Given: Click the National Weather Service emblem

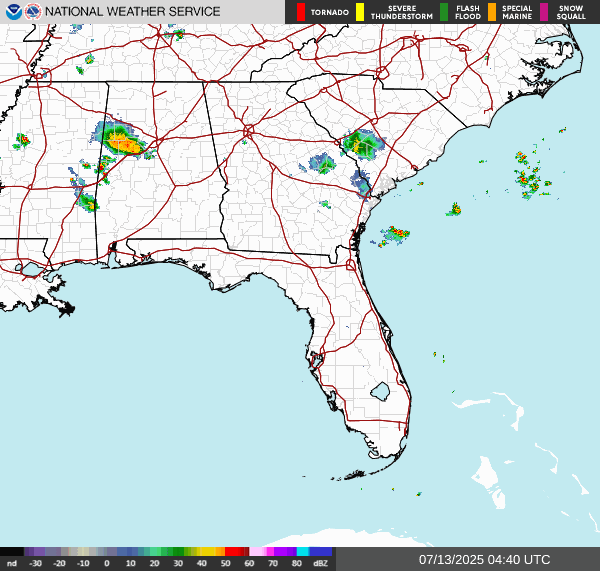Looking at the screenshot, I should coord(33,12).
